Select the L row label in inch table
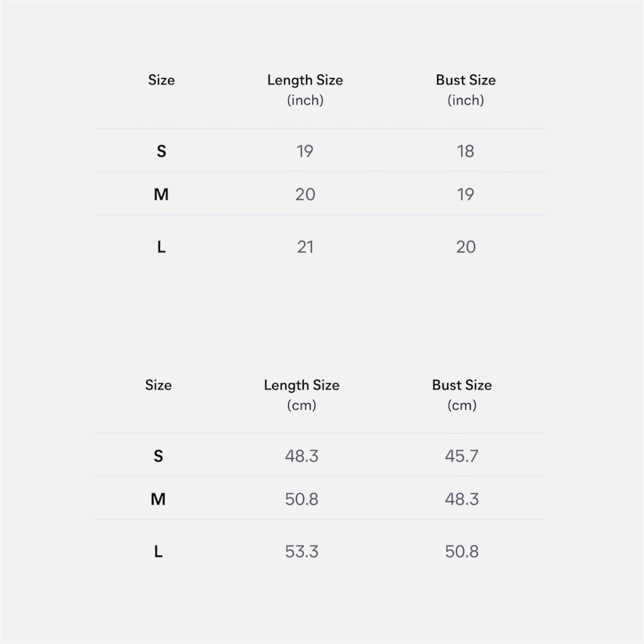644x644 pixels. tap(161, 247)
